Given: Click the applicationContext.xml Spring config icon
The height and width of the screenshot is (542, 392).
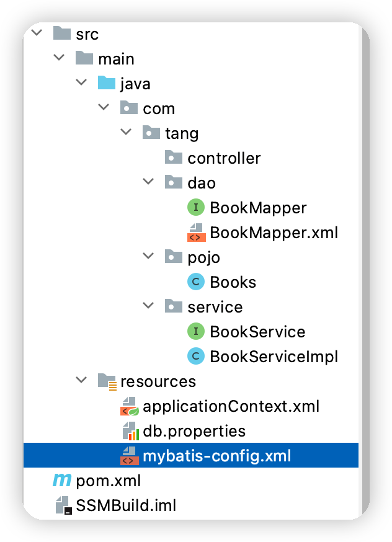Looking at the screenshot, I should point(129,406).
